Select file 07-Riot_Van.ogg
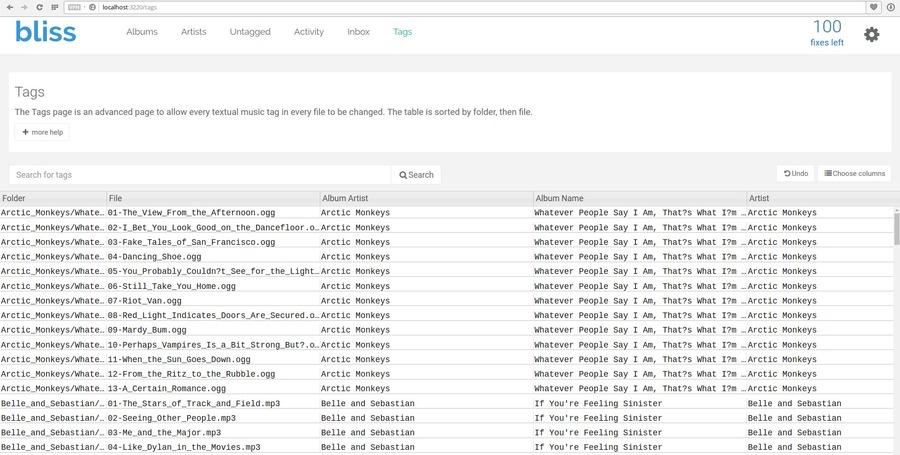The width and height of the screenshot is (900, 455). 214,301
